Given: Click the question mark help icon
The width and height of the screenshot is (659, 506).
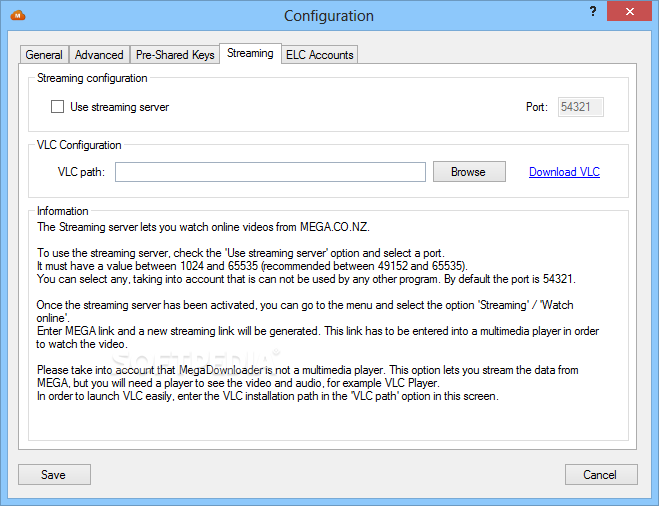Looking at the screenshot, I should (593, 11).
